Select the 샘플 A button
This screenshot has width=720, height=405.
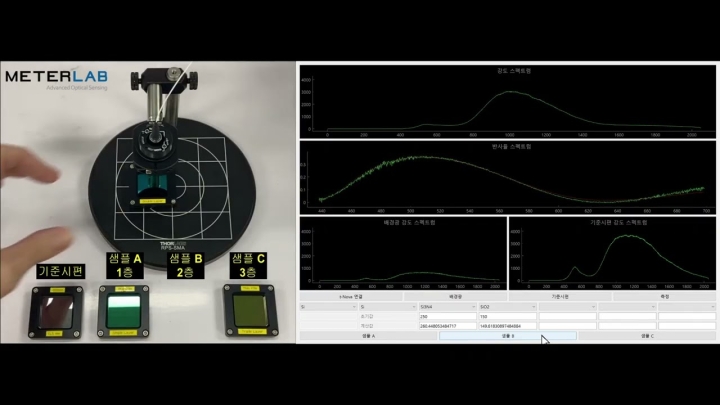(368, 336)
